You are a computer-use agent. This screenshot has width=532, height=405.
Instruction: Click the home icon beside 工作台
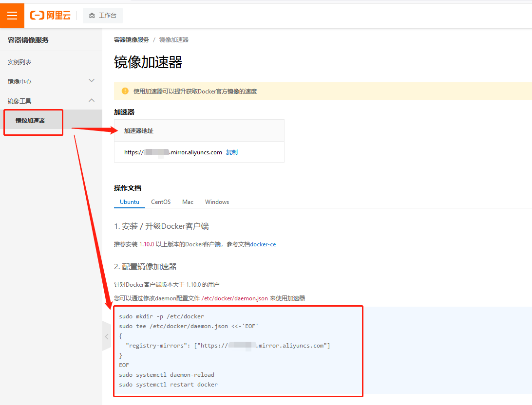click(92, 16)
